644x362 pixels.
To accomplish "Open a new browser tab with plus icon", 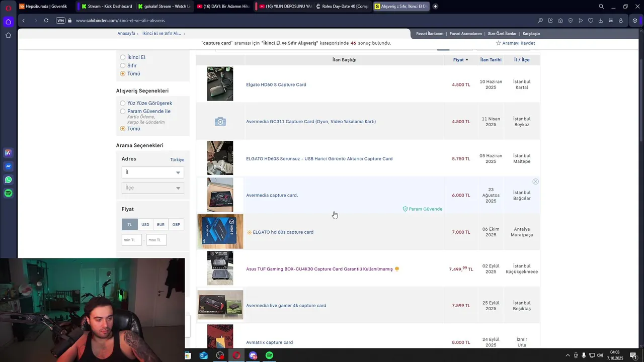I will coord(435,7).
